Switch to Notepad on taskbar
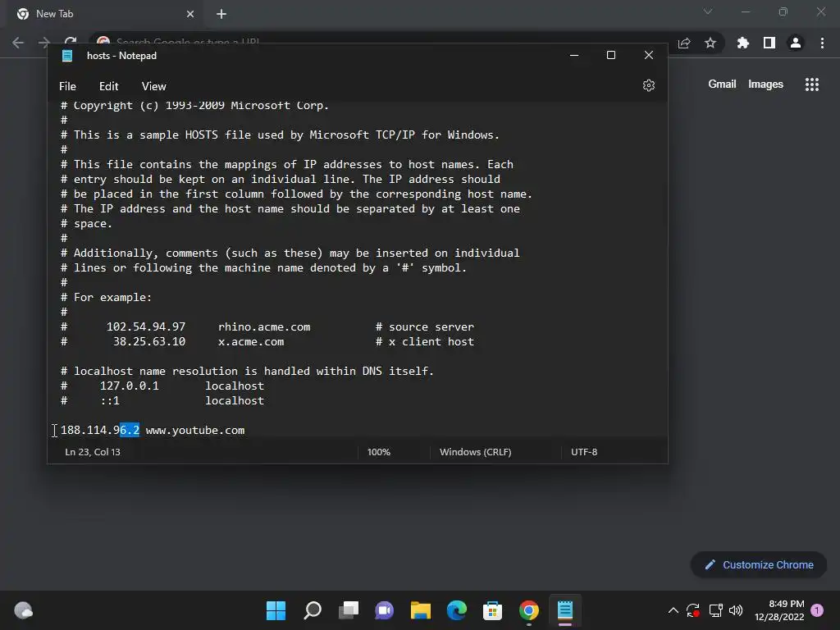This screenshot has height=630, width=840. pos(564,610)
